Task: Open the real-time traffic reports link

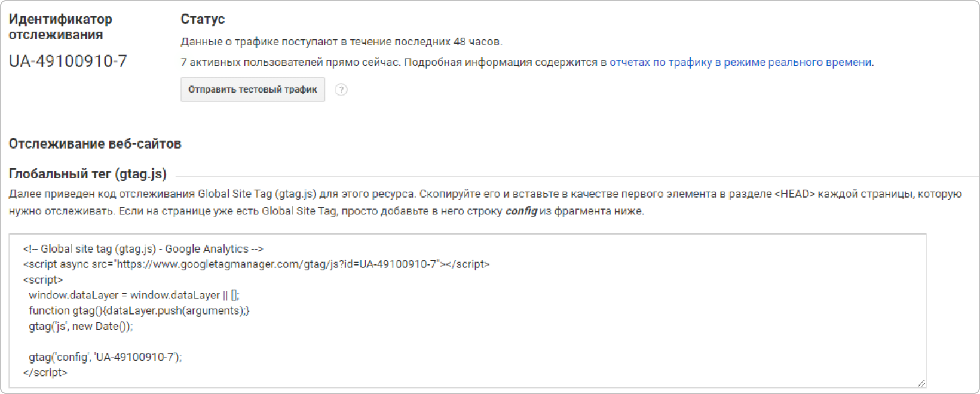Action: tap(741, 62)
